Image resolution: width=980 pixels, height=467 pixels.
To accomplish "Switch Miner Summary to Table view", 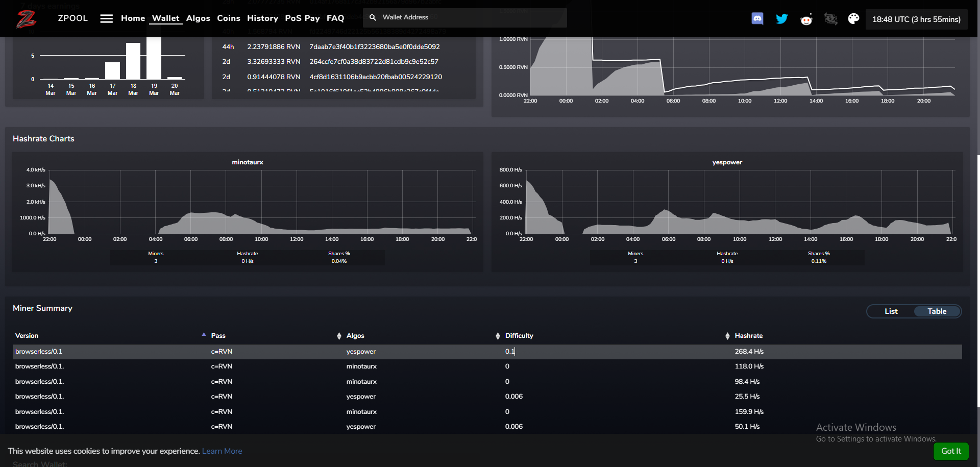I will (x=937, y=311).
